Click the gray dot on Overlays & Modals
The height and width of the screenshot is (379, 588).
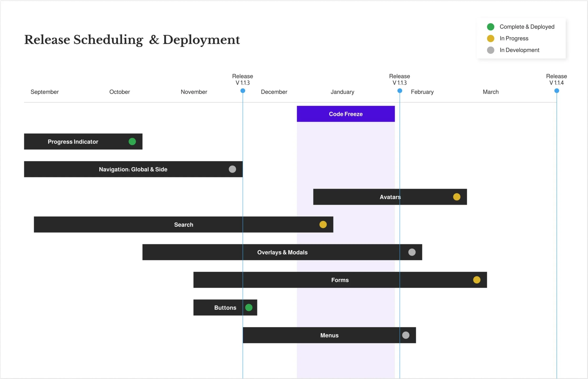point(412,252)
